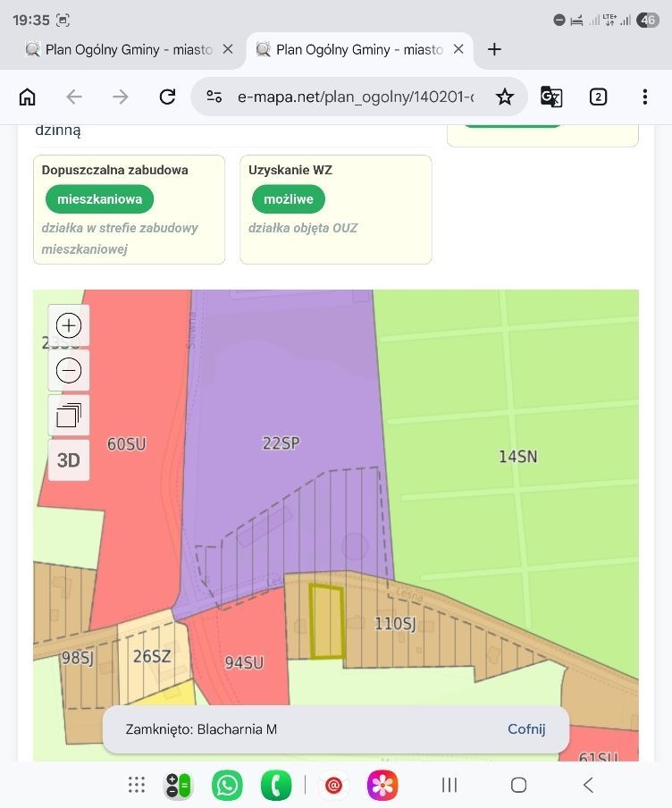The image size is (672, 808).
Task: Zoom out on the map
Action: click(x=69, y=371)
